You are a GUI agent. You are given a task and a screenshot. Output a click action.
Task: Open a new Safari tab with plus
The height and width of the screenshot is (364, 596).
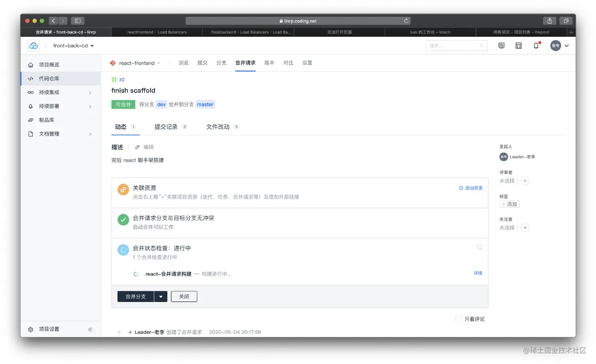571,32
